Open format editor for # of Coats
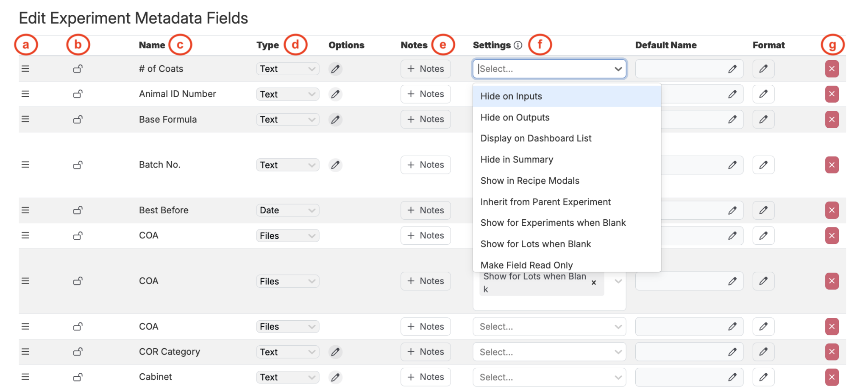 tap(763, 69)
